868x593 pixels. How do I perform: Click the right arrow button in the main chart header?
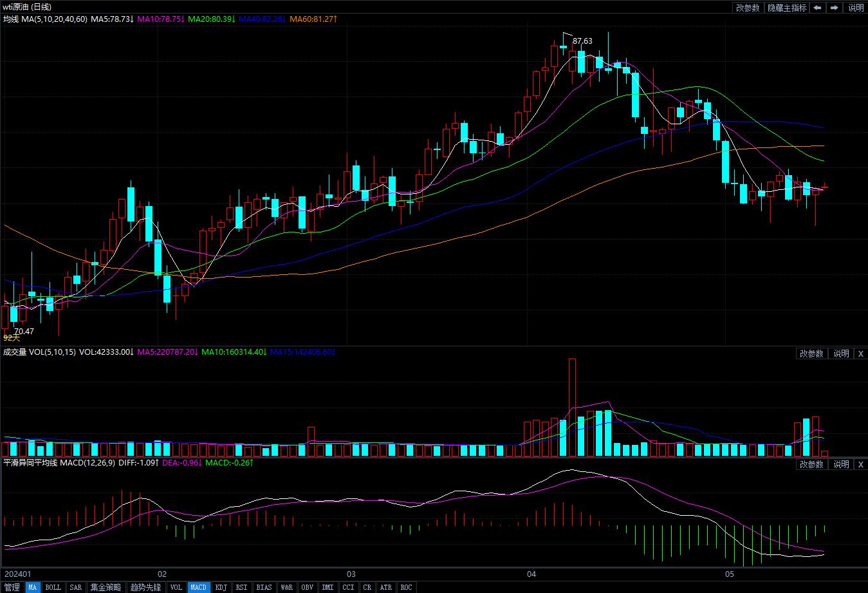click(x=835, y=8)
